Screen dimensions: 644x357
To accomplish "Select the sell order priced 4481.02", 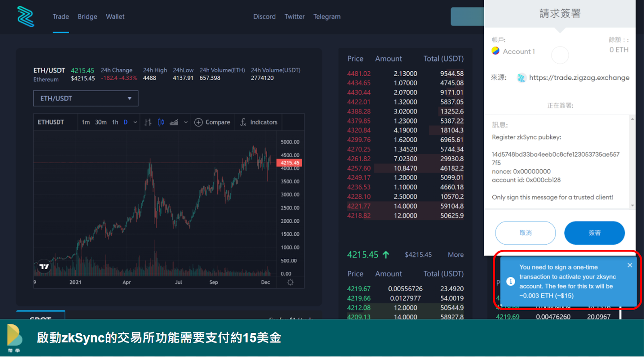I will 405,74.
